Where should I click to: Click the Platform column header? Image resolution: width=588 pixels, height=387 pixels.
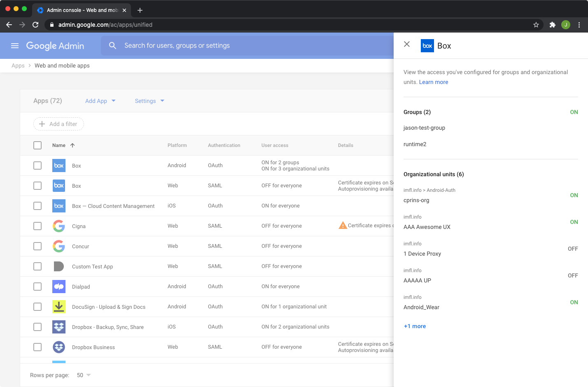click(x=177, y=145)
